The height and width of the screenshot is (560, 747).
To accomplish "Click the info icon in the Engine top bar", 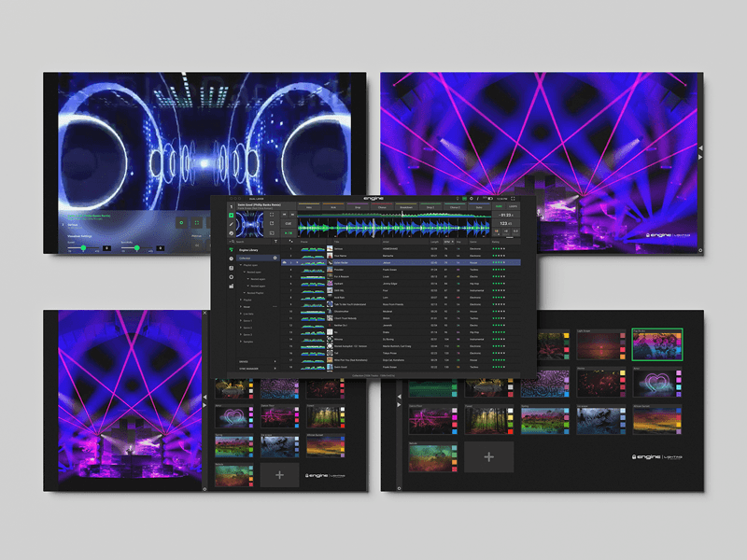I will tap(477, 198).
